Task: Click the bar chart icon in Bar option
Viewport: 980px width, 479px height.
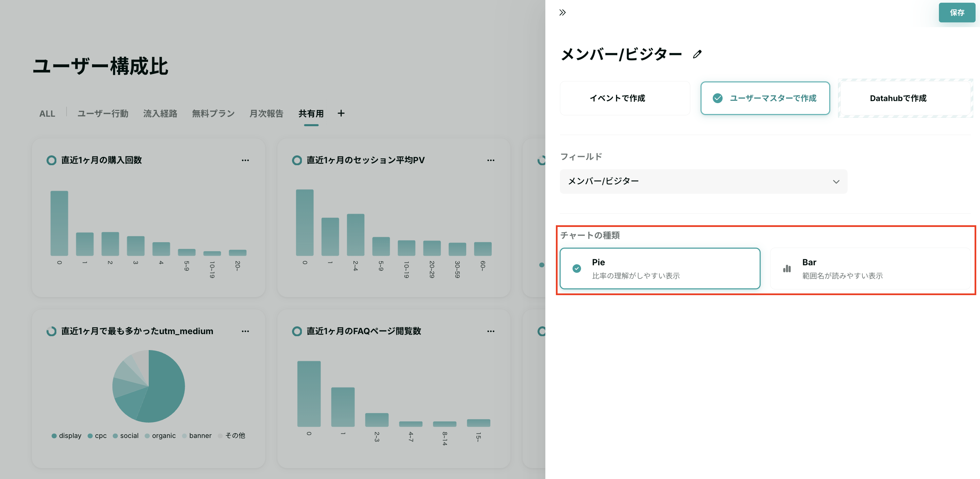Action: pyautogui.click(x=787, y=268)
